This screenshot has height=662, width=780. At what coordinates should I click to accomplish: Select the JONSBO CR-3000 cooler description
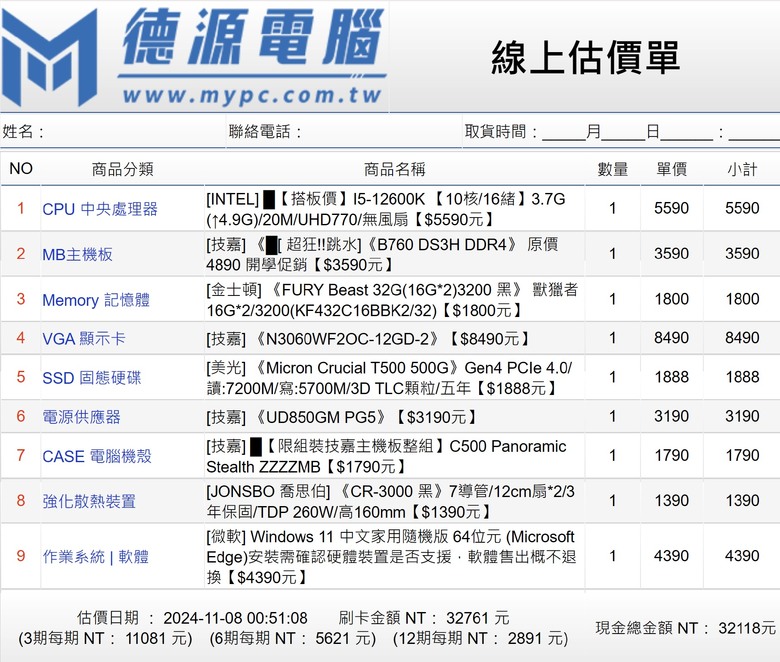pos(390,501)
